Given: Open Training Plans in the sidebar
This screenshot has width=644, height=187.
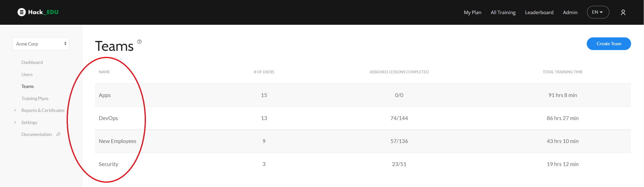Looking at the screenshot, I should (35, 98).
